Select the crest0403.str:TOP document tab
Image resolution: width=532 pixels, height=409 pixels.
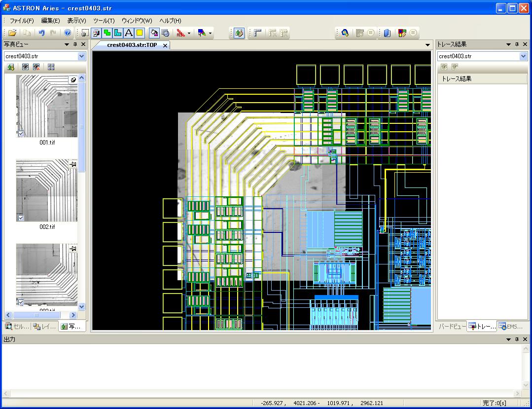coord(132,45)
